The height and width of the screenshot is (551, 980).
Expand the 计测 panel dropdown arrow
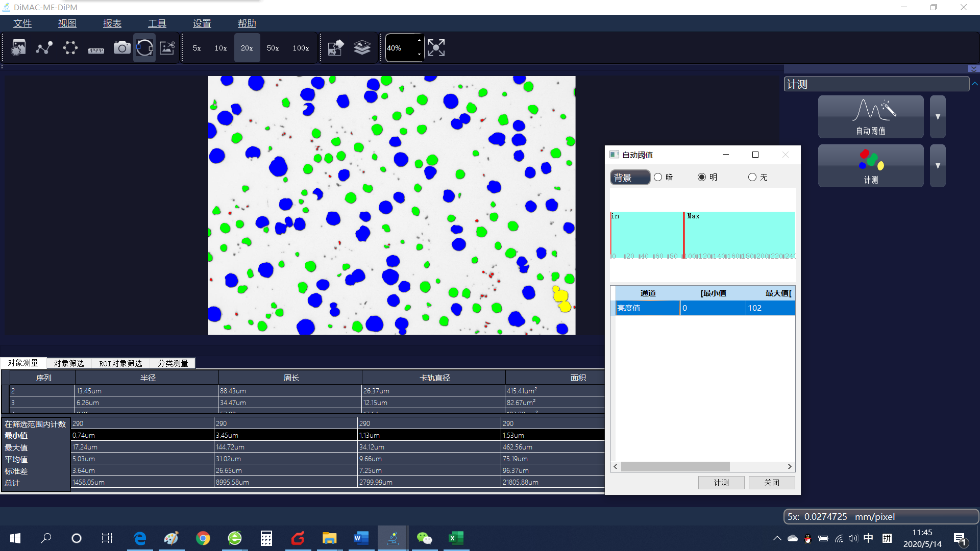[937, 165]
